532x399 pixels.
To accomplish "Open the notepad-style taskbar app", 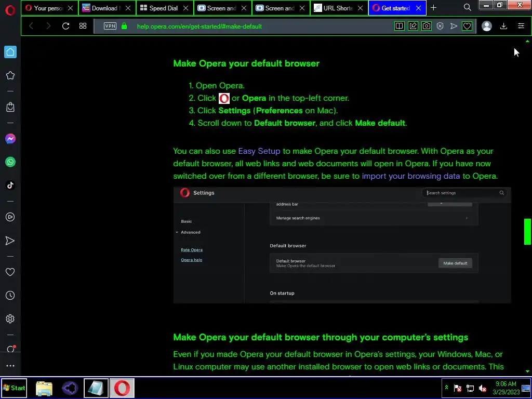I will tap(96, 388).
